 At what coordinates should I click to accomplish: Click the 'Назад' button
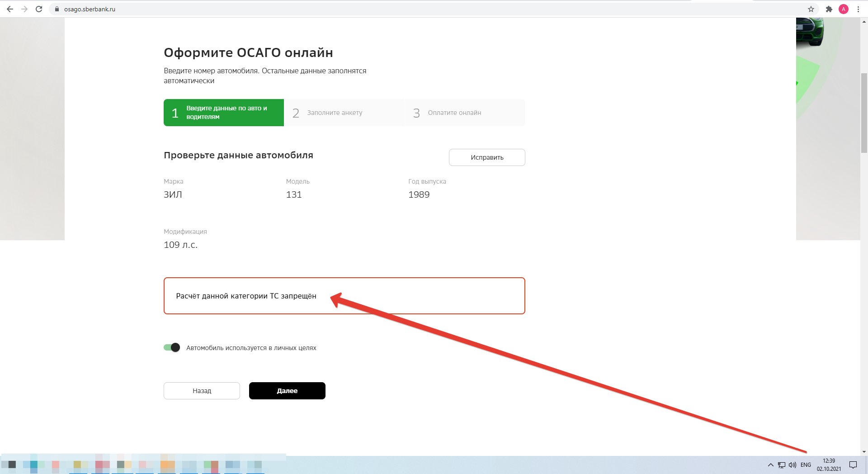pyautogui.click(x=202, y=391)
